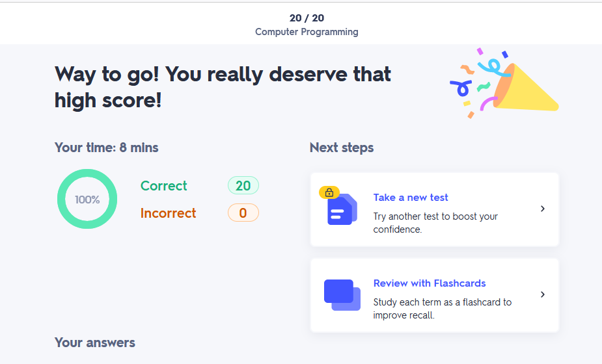Screen dimensions: 602x364
Task: Click the Incorrect label
Action: pos(168,213)
